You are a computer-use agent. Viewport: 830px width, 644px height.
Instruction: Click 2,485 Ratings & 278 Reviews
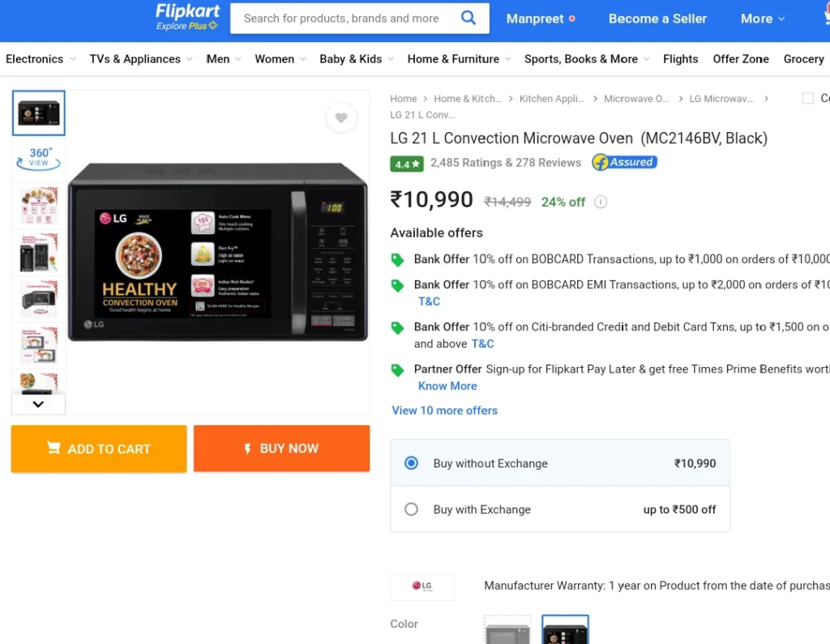[506, 163]
